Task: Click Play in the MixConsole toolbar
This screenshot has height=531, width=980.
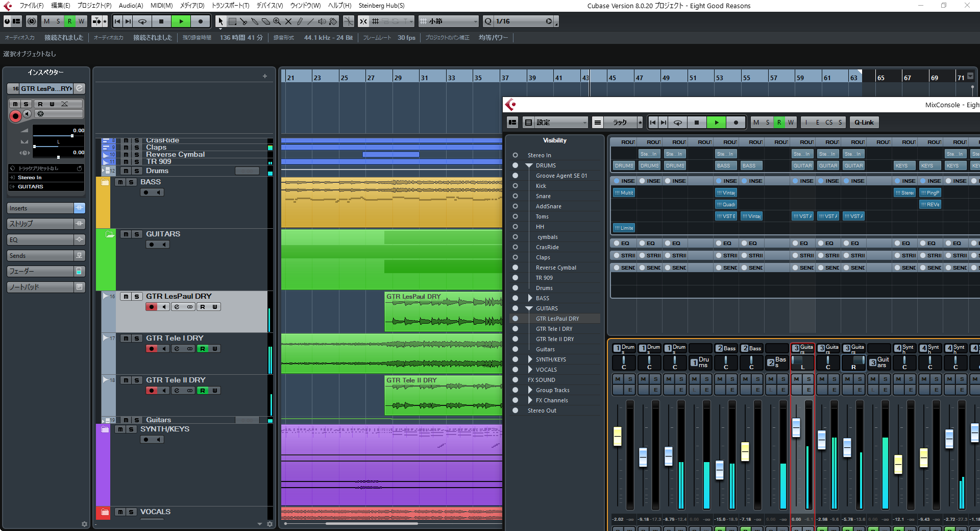Action: click(717, 123)
